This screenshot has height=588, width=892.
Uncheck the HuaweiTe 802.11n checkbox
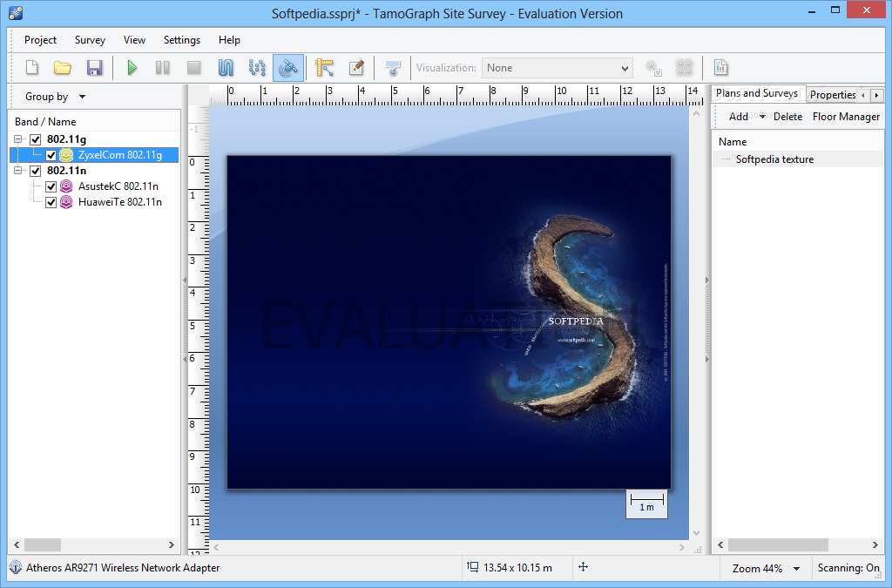tap(51, 202)
